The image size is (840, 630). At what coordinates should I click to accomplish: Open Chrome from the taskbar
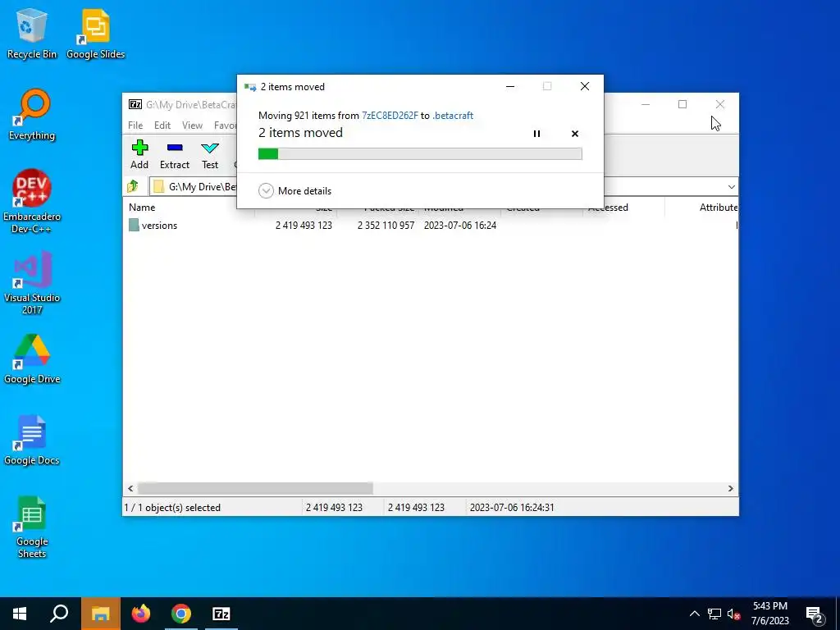click(181, 614)
